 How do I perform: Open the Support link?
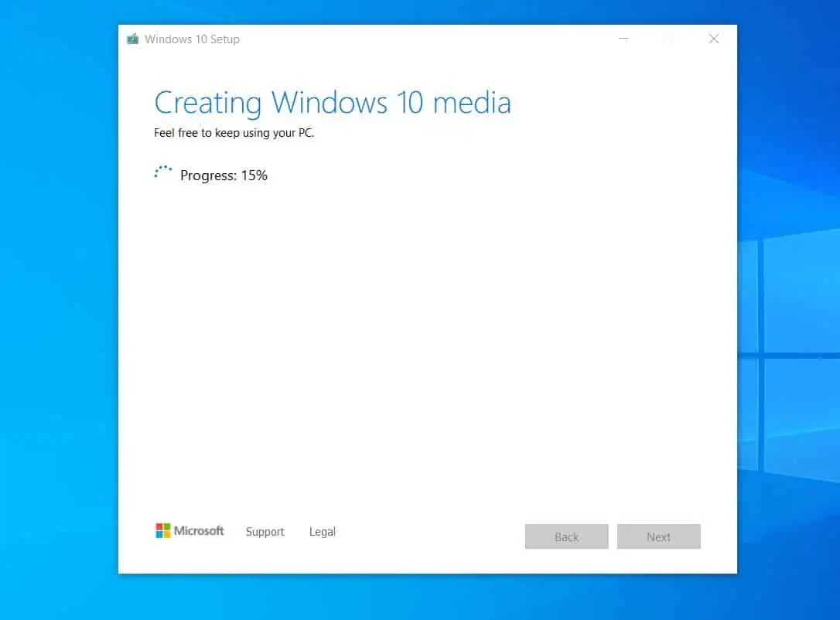[x=265, y=532]
